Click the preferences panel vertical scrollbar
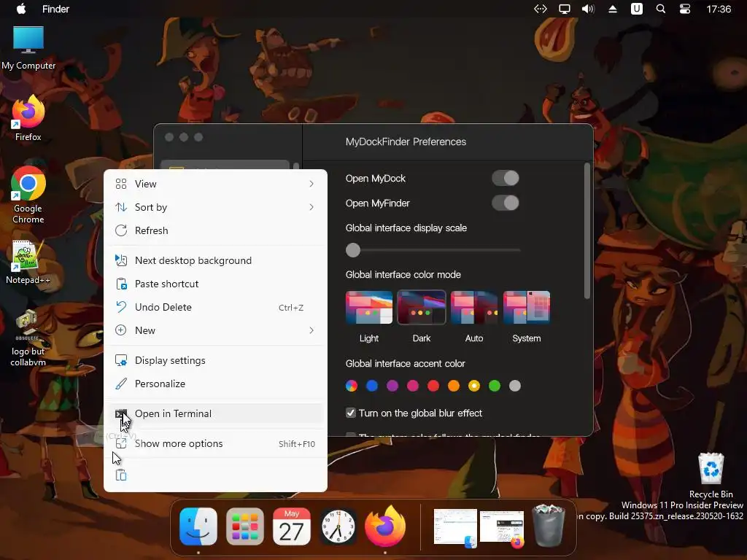 587,231
